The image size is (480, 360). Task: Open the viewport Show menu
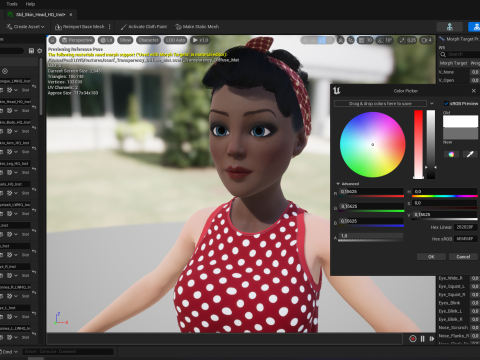[x=125, y=40]
